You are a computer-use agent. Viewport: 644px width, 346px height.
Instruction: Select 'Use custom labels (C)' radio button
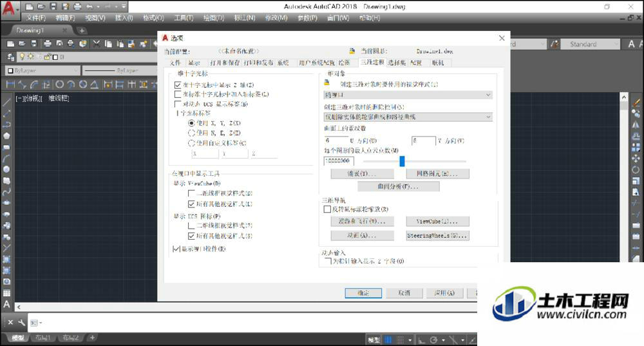pyautogui.click(x=191, y=143)
